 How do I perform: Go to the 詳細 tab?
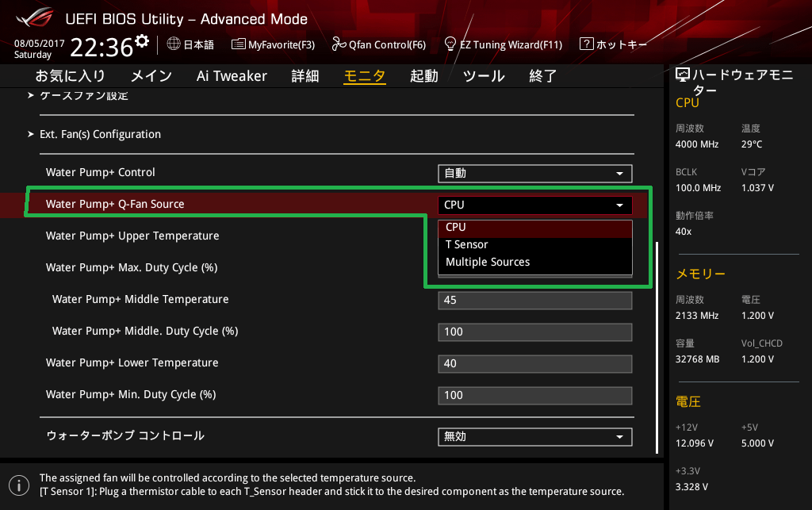click(305, 76)
